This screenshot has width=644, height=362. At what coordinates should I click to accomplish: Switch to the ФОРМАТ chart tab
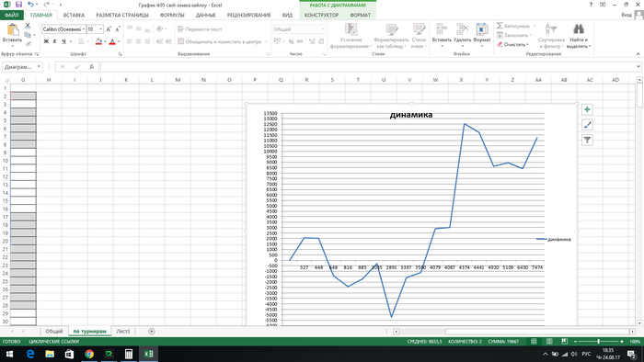coord(361,16)
